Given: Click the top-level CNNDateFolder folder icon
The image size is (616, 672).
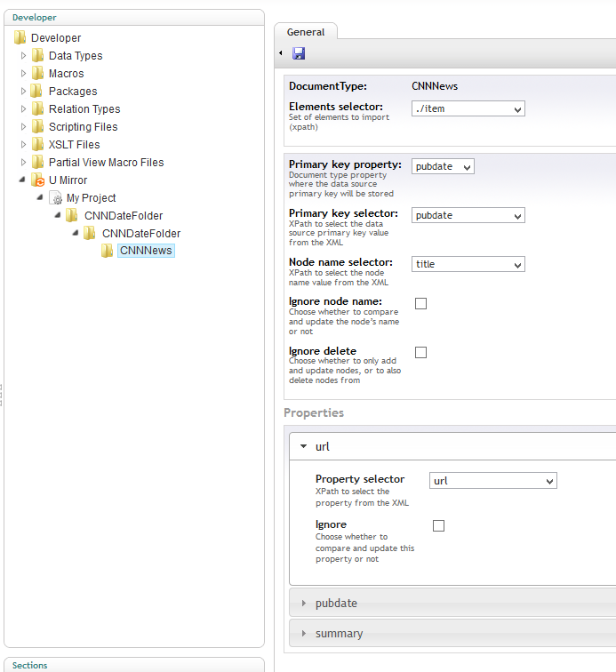Looking at the screenshot, I should (72, 216).
